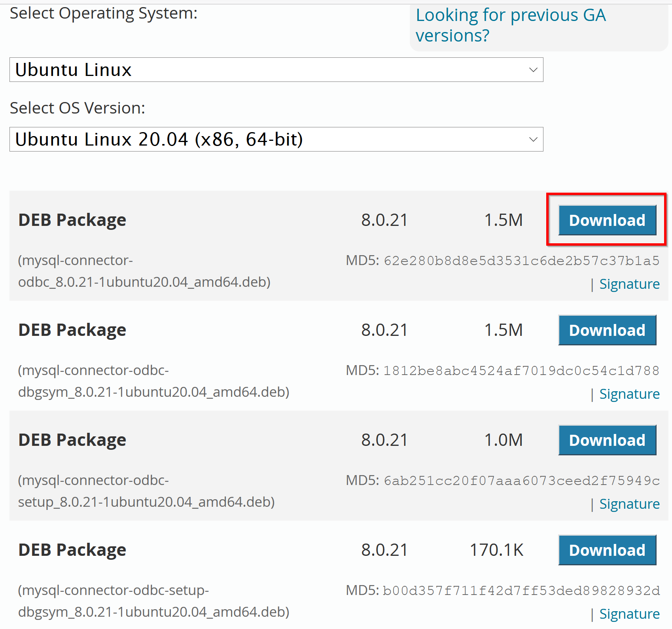The width and height of the screenshot is (672, 629).
Task: Open Signature link under MD5 6ab251cc
Action: tap(629, 504)
